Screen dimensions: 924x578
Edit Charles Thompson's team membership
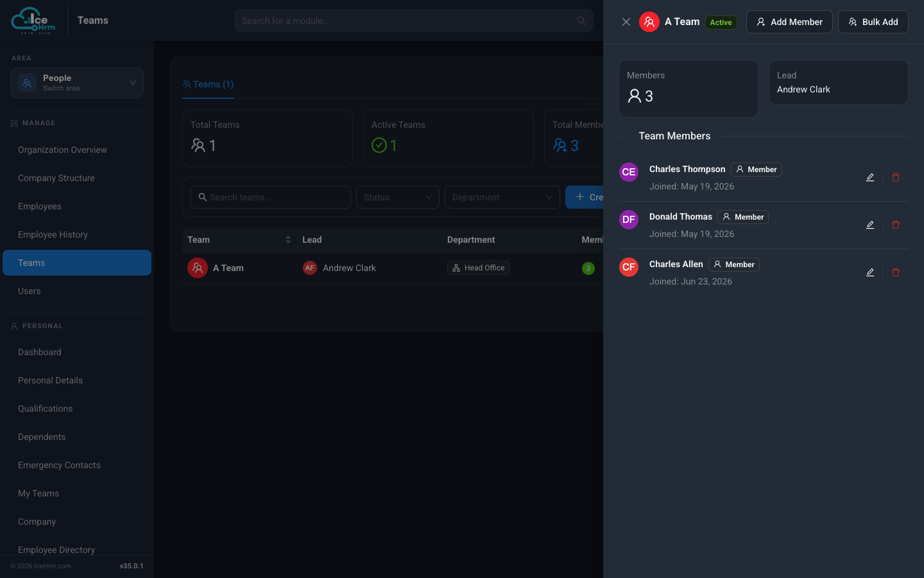870,177
